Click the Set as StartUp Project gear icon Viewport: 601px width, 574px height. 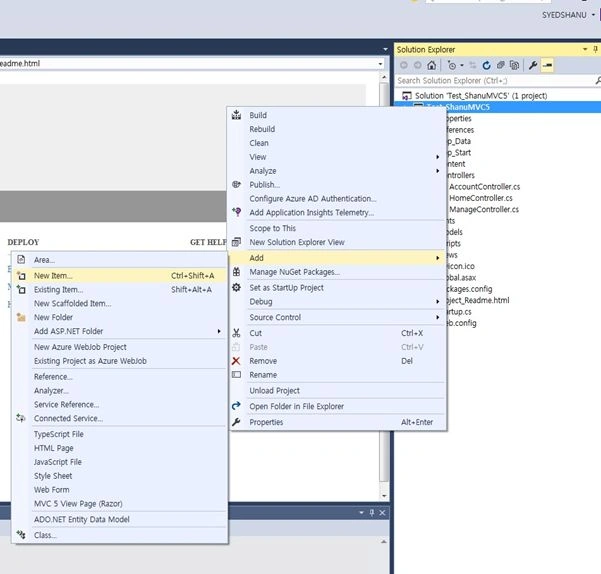tap(236, 287)
